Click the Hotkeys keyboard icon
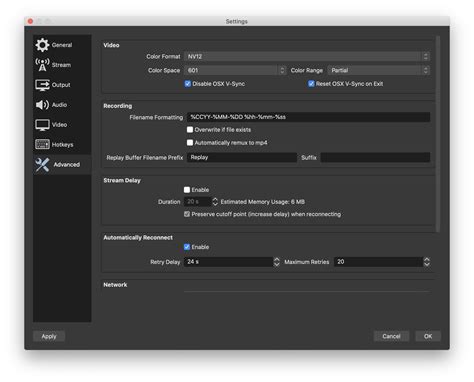 click(42, 145)
